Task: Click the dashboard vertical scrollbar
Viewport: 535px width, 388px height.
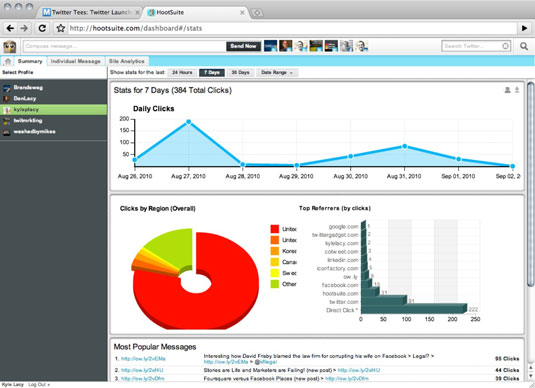Action: coord(530,184)
